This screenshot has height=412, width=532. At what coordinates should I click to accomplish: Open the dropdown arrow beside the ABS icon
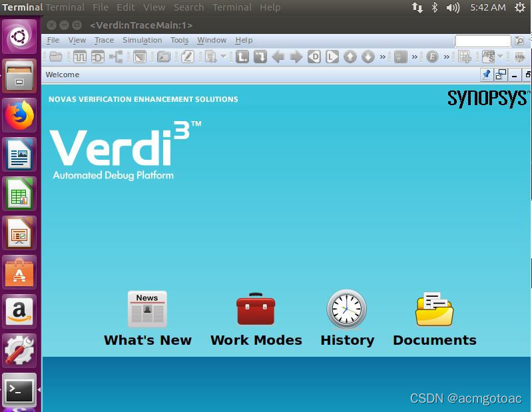pyautogui.click(x=501, y=56)
